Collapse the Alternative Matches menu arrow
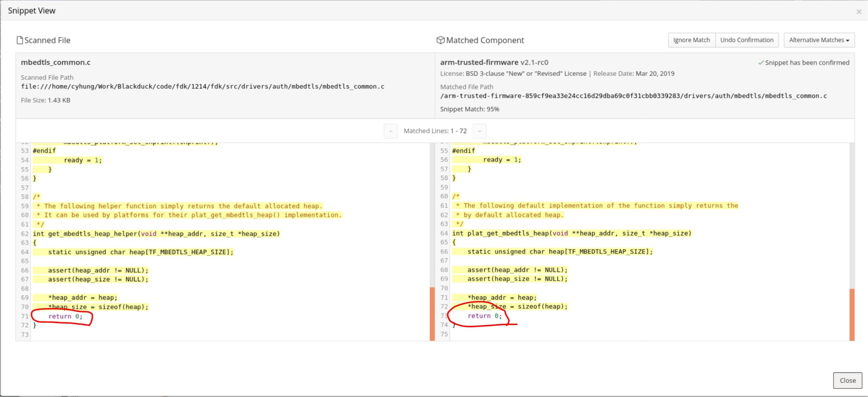This screenshot has width=868, height=397. tap(847, 40)
